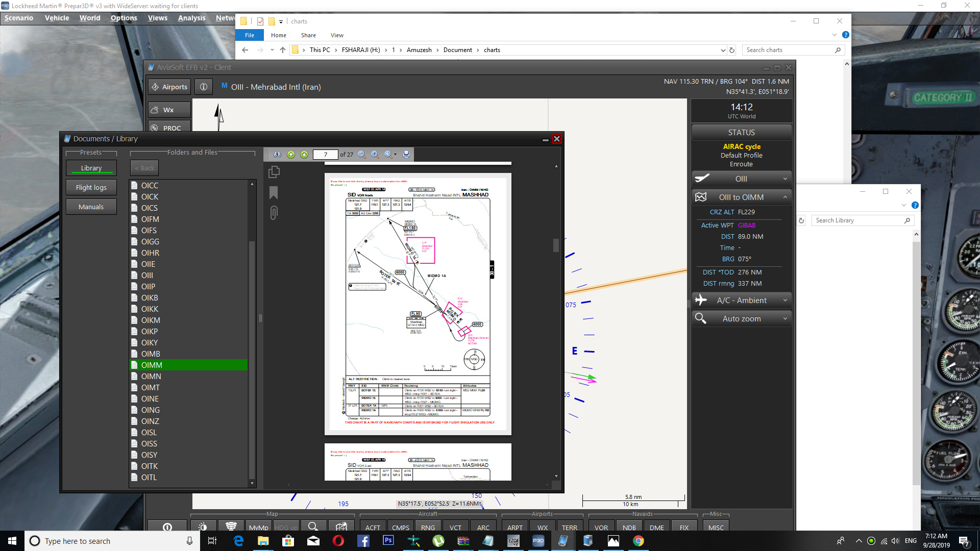The image size is (980, 551).
Task: Open the address bar history dropdown
Action: 723,50
